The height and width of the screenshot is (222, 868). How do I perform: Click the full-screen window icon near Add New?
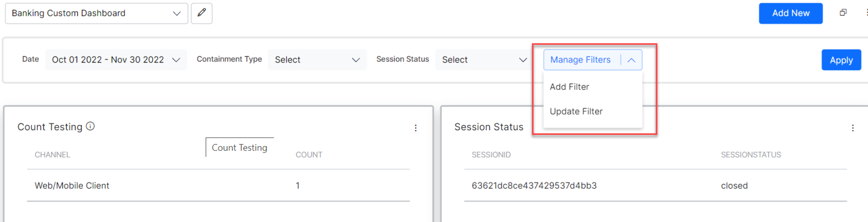coord(843,13)
